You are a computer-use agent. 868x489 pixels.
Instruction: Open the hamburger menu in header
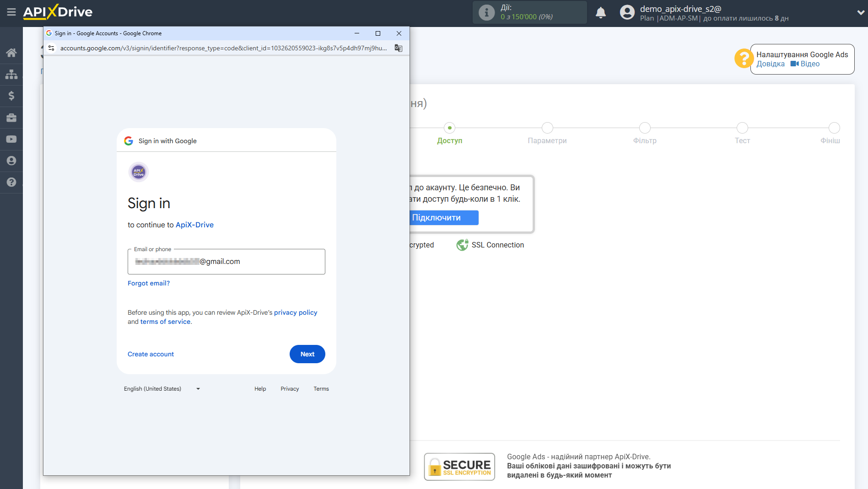(x=11, y=12)
